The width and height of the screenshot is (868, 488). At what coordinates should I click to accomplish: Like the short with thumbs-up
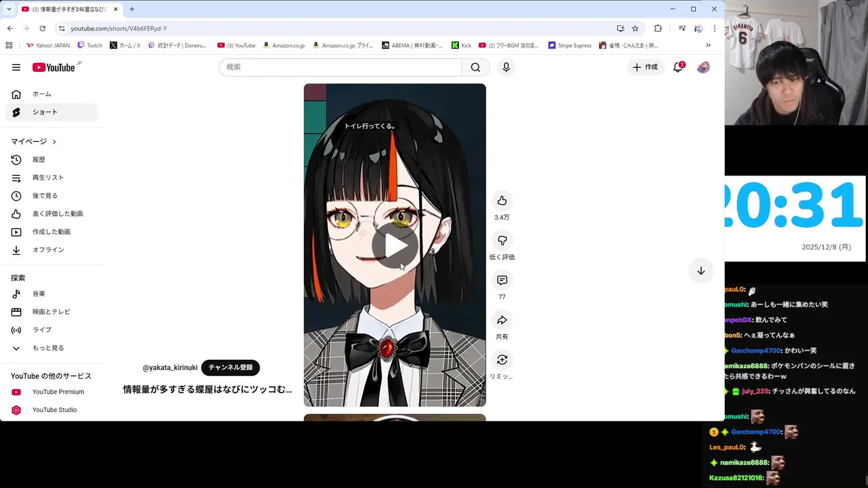pyautogui.click(x=502, y=201)
